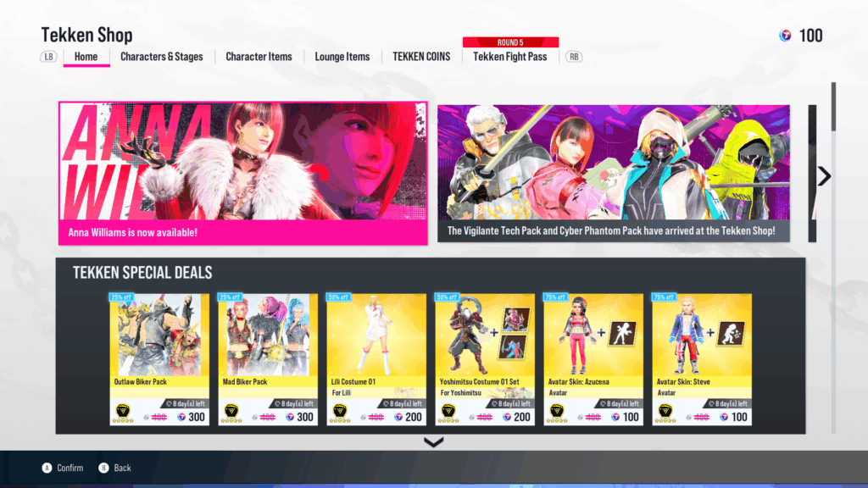
Task: Click the coin icon beside Steve 100 price
Action: [724, 417]
